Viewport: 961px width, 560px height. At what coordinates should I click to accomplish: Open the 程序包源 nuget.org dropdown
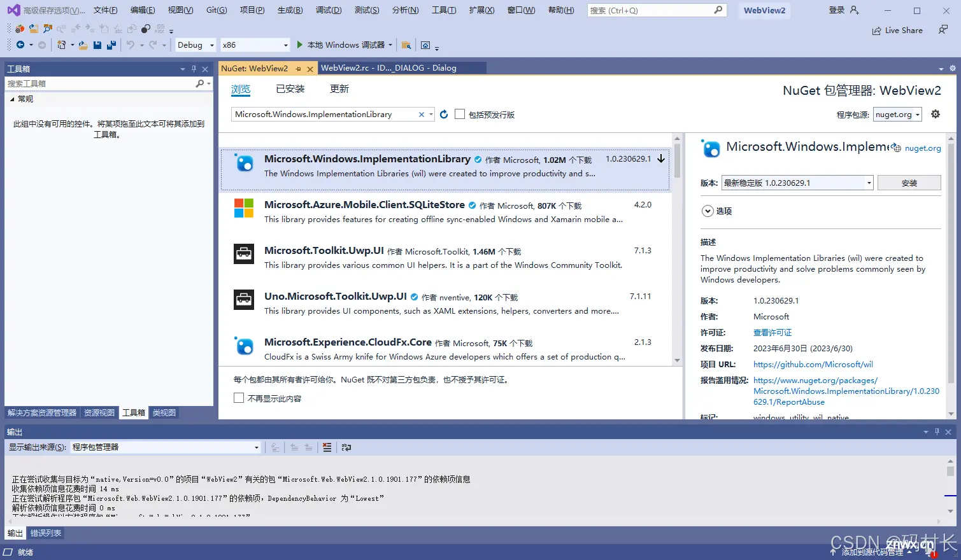tap(897, 115)
